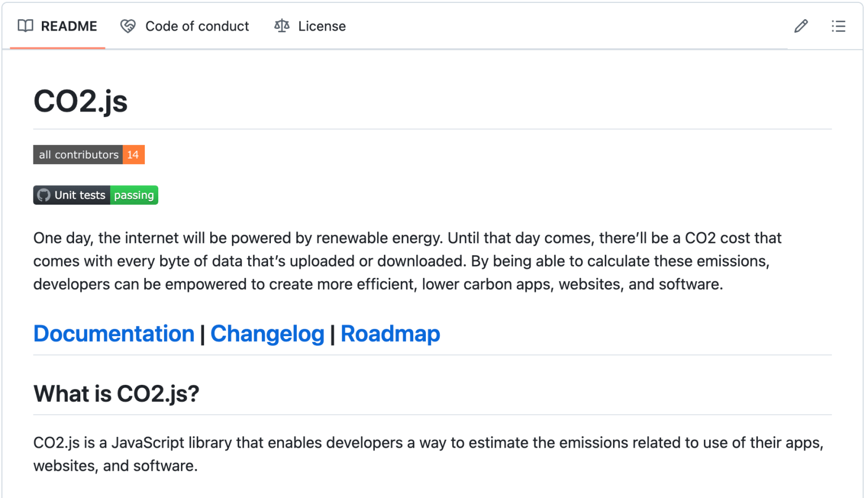Screen dimensions: 868x498
Task: View the License tab
Action: (x=322, y=25)
